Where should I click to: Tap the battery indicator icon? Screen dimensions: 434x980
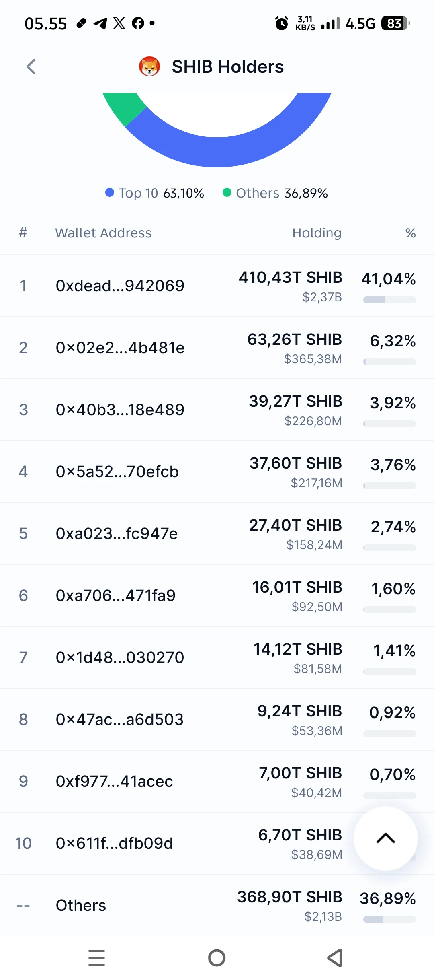395,24
